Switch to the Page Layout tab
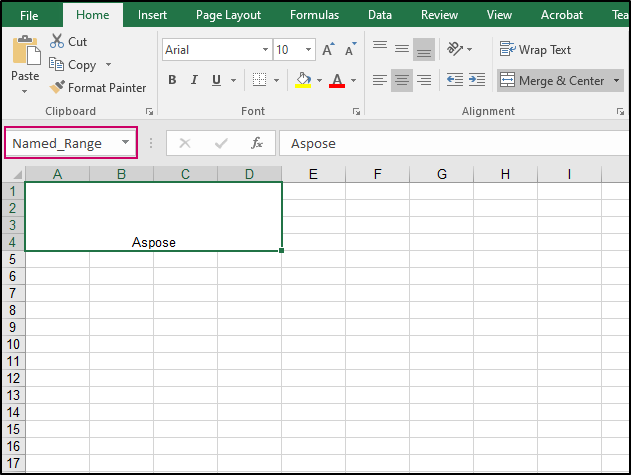The height and width of the screenshot is (475, 631). (228, 15)
